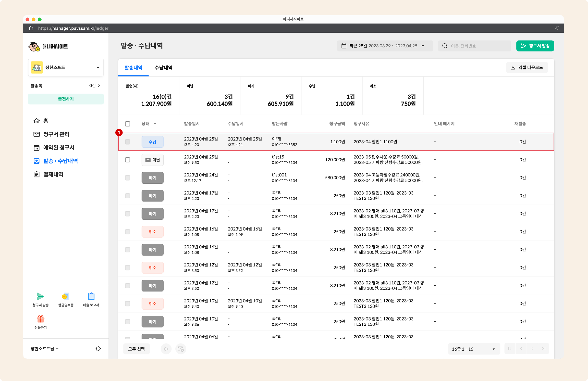The image size is (588, 381).
Task: Click the 선물하기 gift box icon
Action: tap(41, 319)
